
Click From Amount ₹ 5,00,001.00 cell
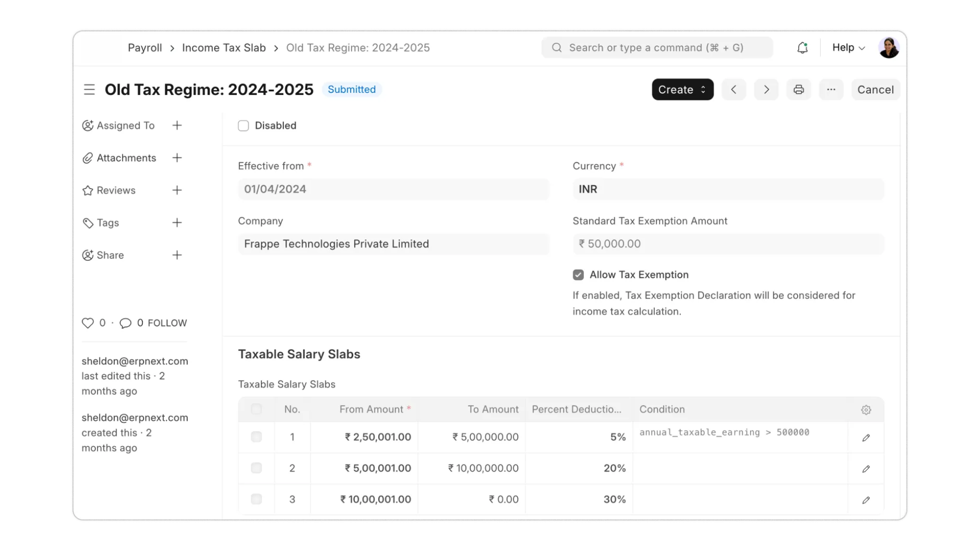(364, 468)
